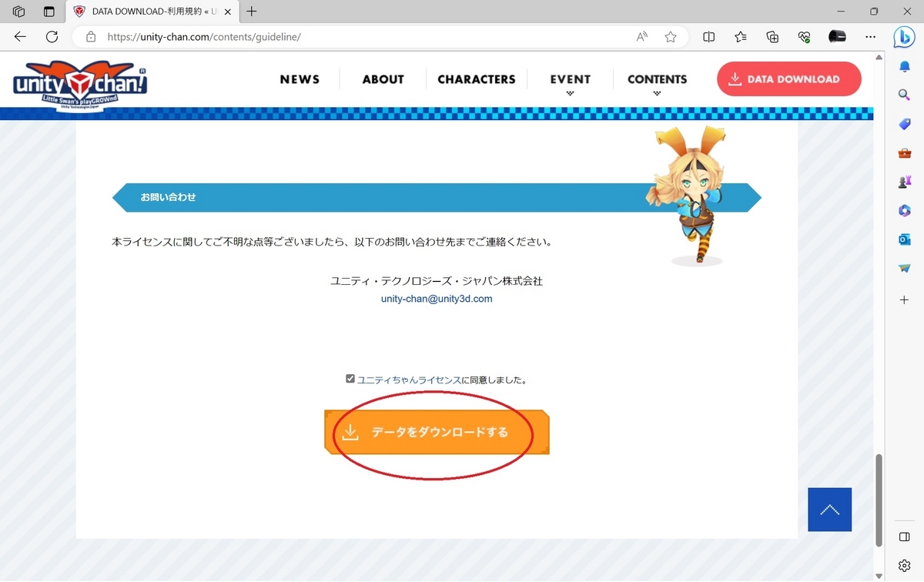
Task: Open the ABOUT menu item
Action: pos(383,79)
